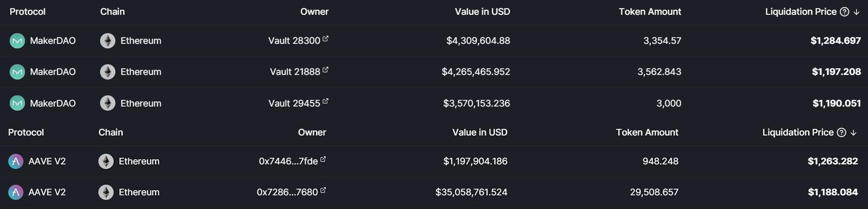Click Ethereum chain icon in Vault 21888 row
868x209 pixels.
tap(108, 72)
